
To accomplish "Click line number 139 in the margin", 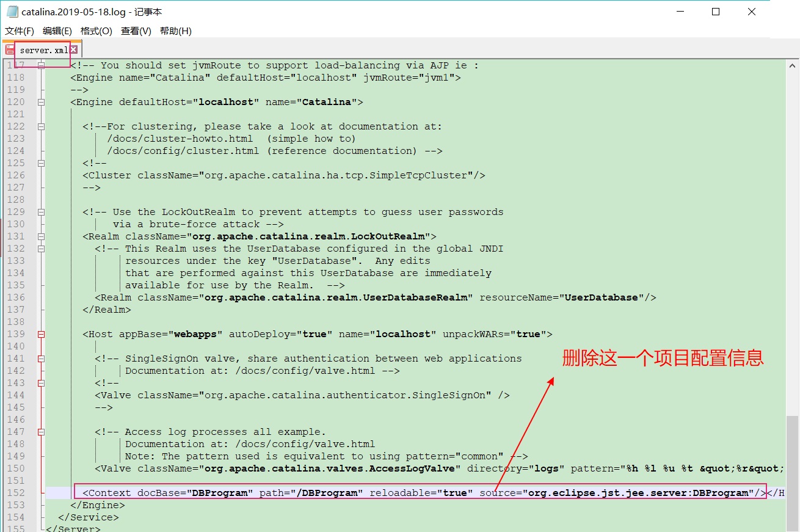I will [16, 334].
